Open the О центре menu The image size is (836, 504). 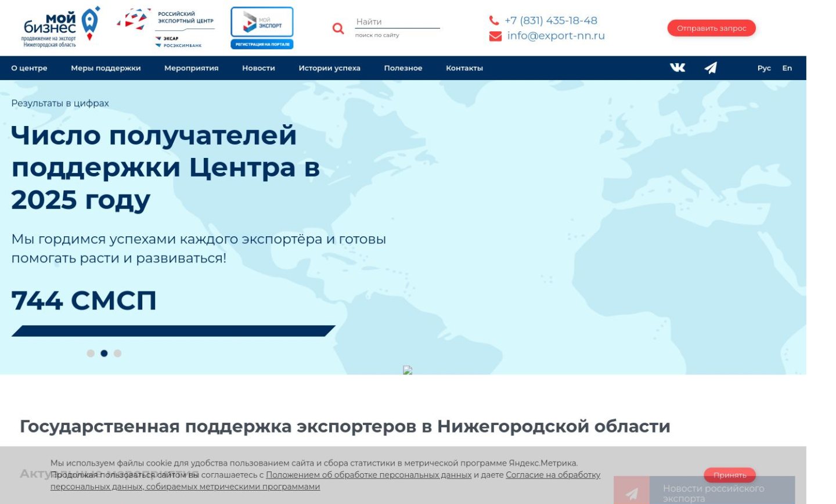[29, 68]
